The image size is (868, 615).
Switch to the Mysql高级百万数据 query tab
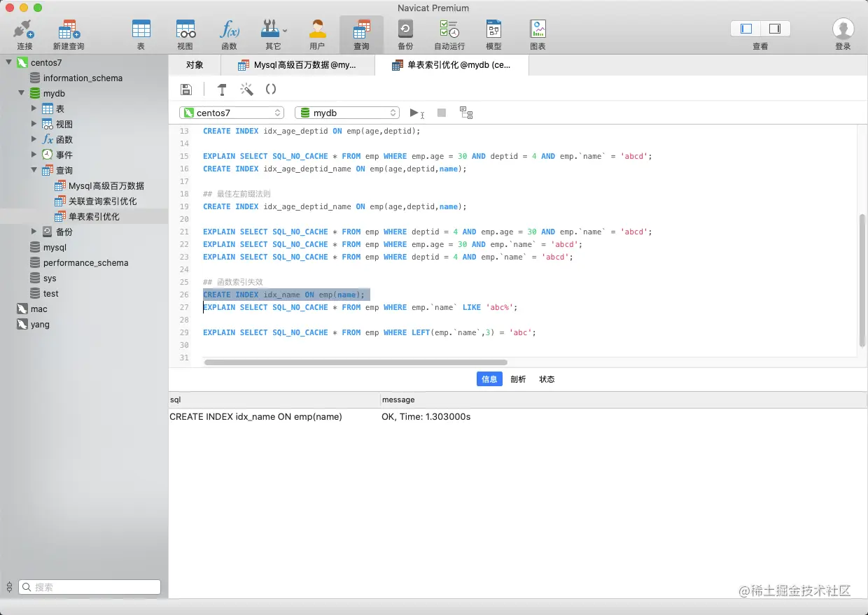click(x=297, y=65)
